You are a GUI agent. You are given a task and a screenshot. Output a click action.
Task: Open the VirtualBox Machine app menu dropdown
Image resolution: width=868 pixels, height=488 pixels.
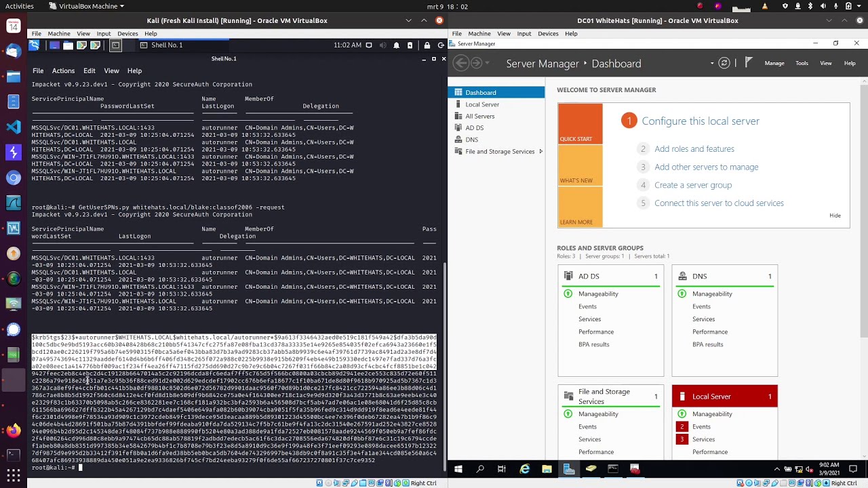(87, 6)
